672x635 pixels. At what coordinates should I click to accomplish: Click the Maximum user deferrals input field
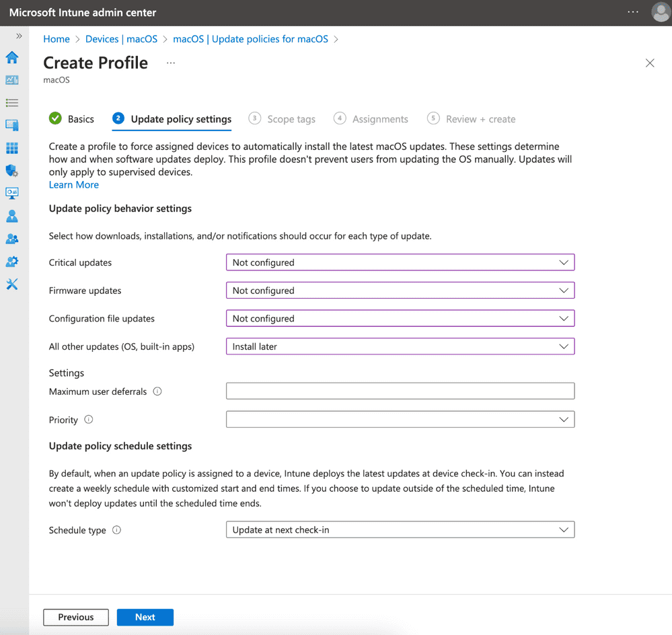point(400,391)
